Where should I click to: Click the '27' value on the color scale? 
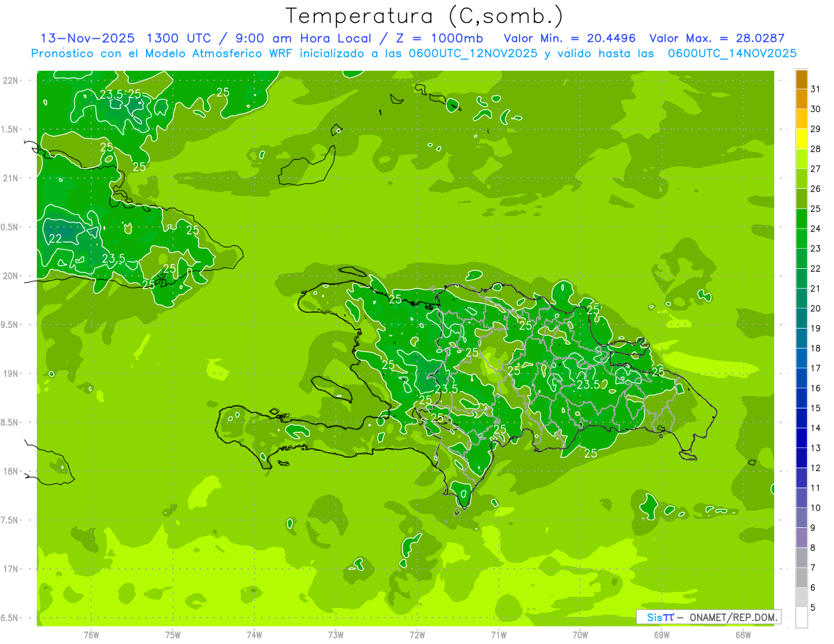point(816,169)
